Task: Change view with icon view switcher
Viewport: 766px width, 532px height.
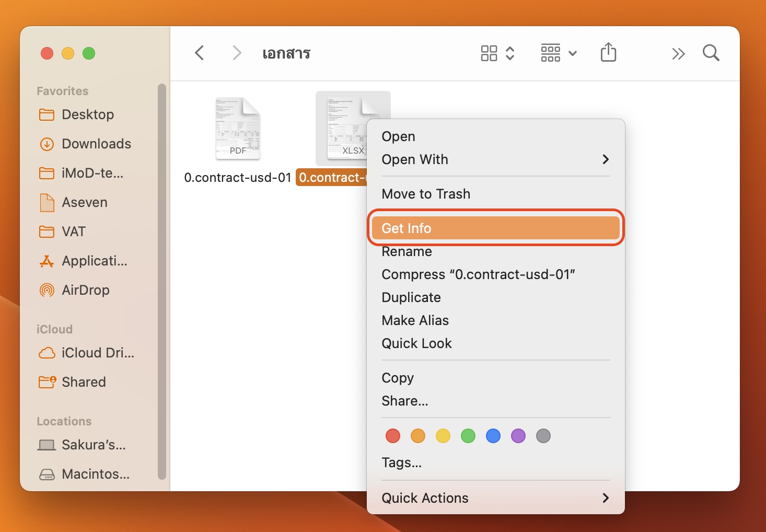Action: coord(497,53)
